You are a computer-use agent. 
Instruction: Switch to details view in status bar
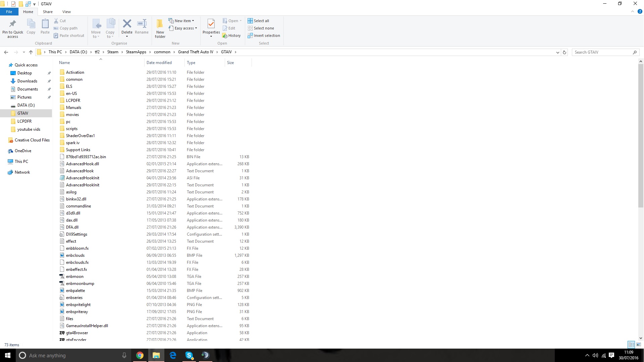pos(631,345)
